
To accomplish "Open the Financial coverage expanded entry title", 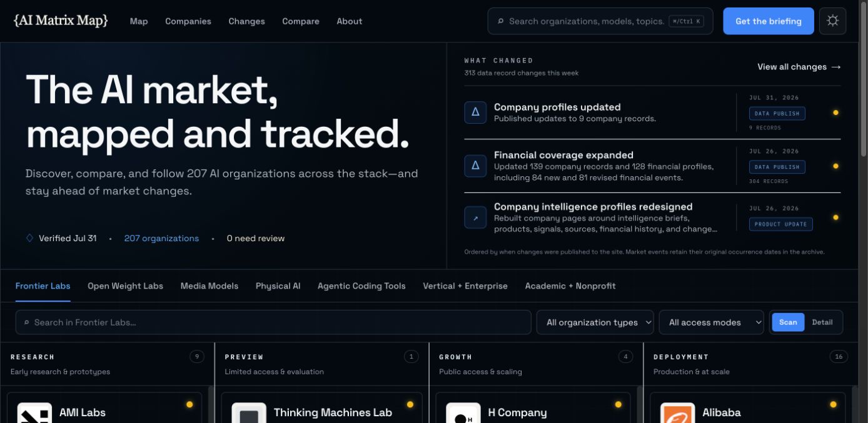I will (x=563, y=155).
